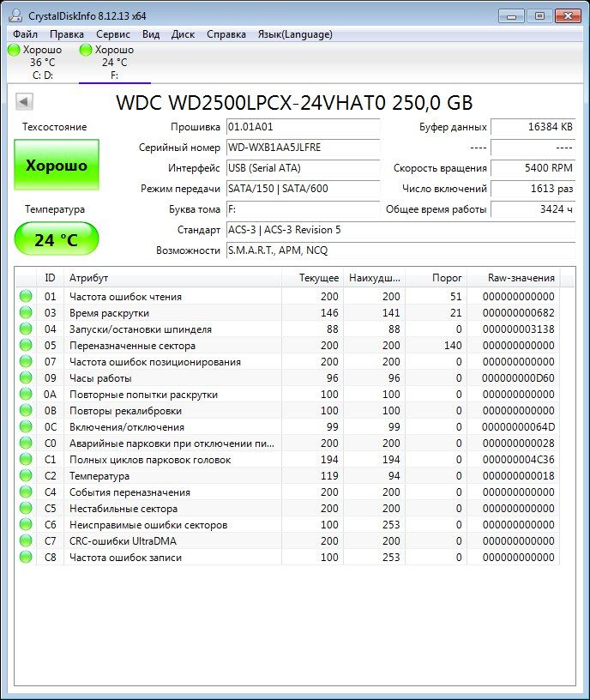Click the 24 °C temperature indicator
Image resolution: width=590 pixels, height=700 pixels.
click(57, 239)
